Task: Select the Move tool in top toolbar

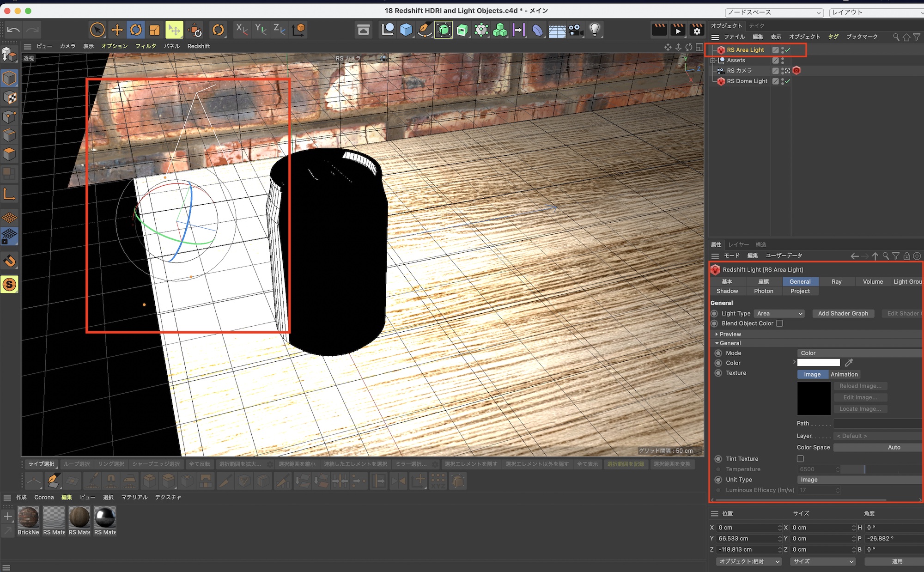Action: point(117,30)
